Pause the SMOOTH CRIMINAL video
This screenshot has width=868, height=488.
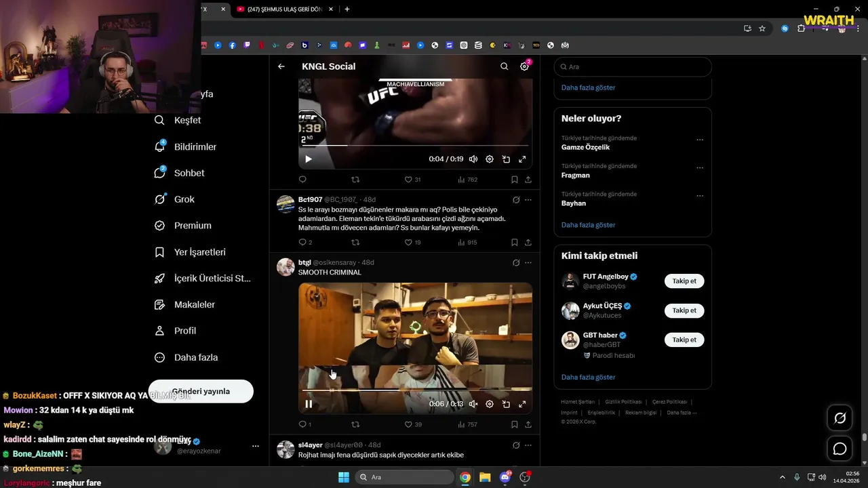click(x=309, y=404)
